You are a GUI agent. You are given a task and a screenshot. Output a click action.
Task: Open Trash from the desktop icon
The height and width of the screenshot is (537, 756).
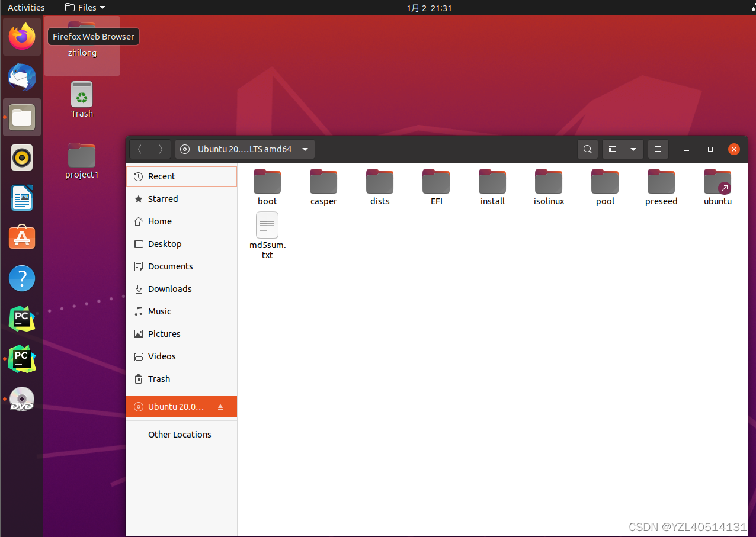pos(81,95)
